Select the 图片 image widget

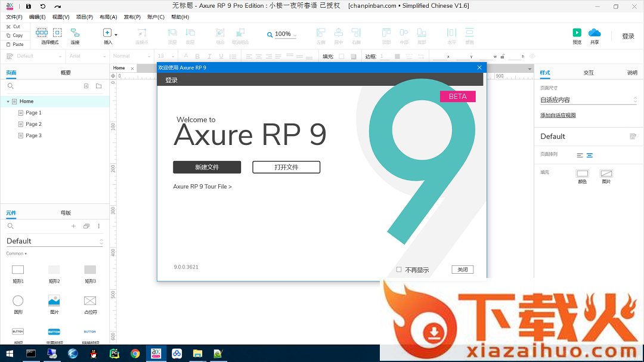click(x=54, y=305)
